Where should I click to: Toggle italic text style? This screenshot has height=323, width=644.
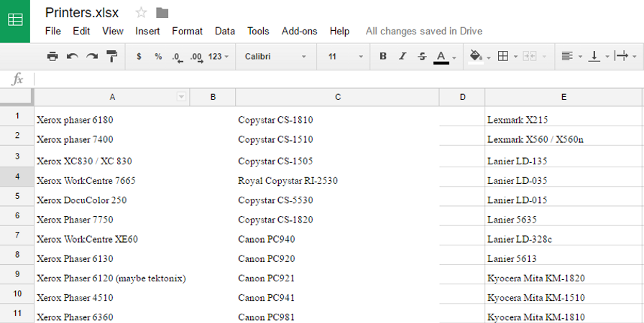(402, 56)
